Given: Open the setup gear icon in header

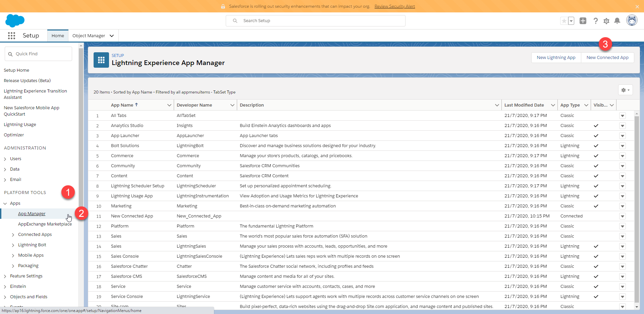Looking at the screenshot, I should click(x=606, y=21).
